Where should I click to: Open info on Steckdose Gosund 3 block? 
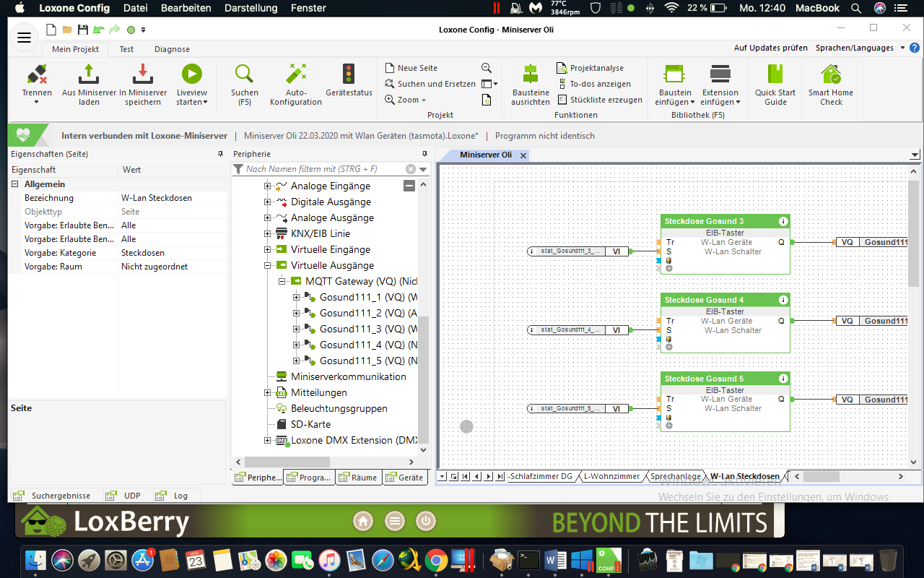coord(783,221)
